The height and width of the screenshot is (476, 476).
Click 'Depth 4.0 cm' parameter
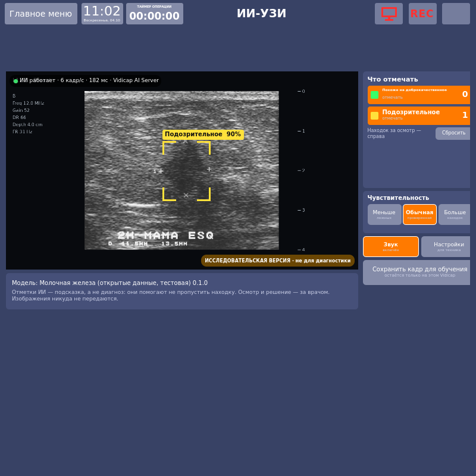tap(27, 124)
